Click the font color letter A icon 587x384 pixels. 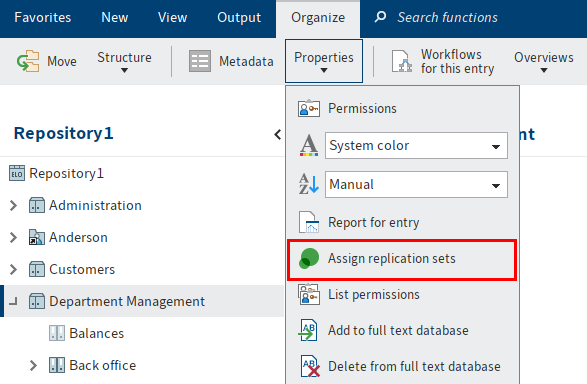click(309, 145)
